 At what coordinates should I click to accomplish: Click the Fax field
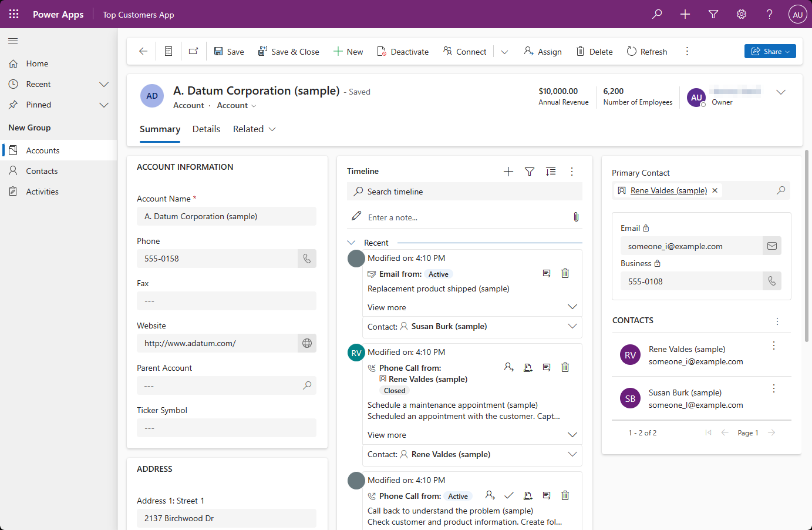pos(227,301)
